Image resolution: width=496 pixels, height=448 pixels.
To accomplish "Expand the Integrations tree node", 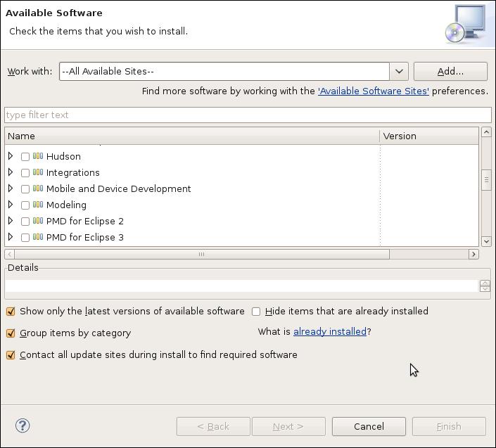I will click(10, 172).
